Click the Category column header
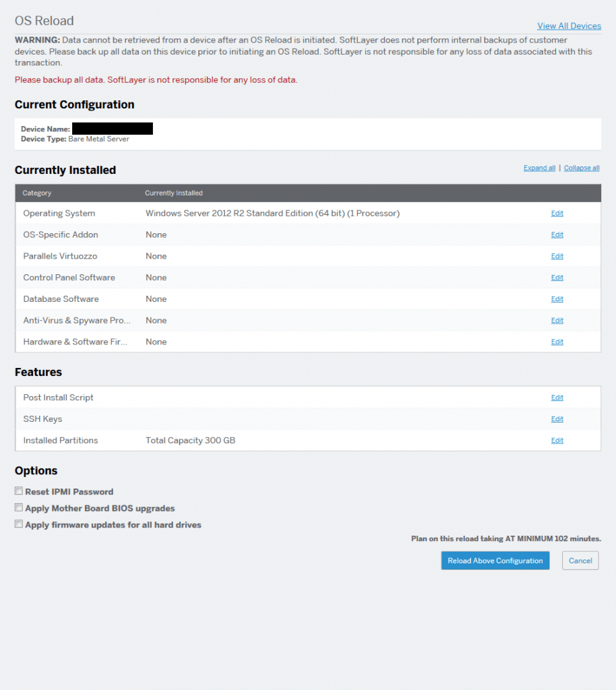Screen dimensions: 616x690 point(37,193)
